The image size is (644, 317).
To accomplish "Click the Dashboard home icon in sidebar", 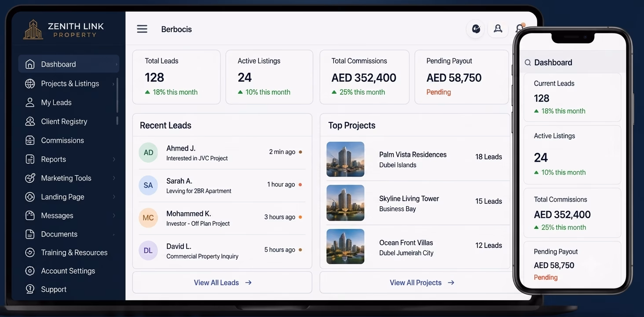I will pos(30,64).
